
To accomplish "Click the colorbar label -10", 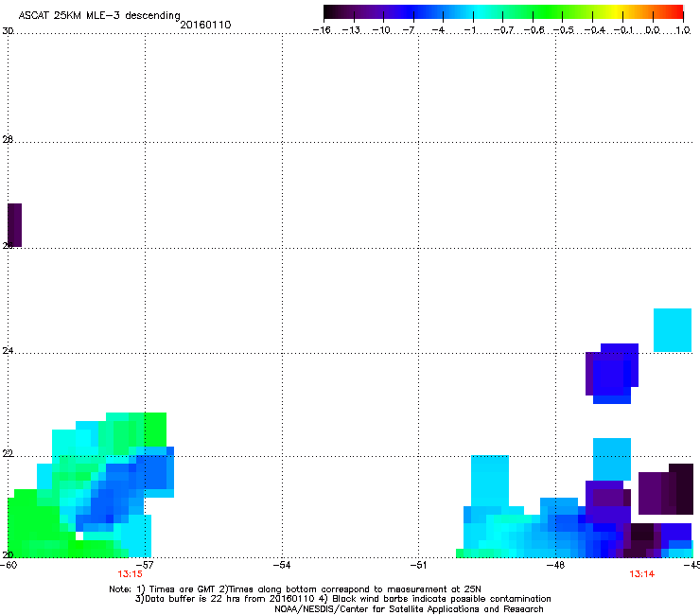I will click(381, 30).
